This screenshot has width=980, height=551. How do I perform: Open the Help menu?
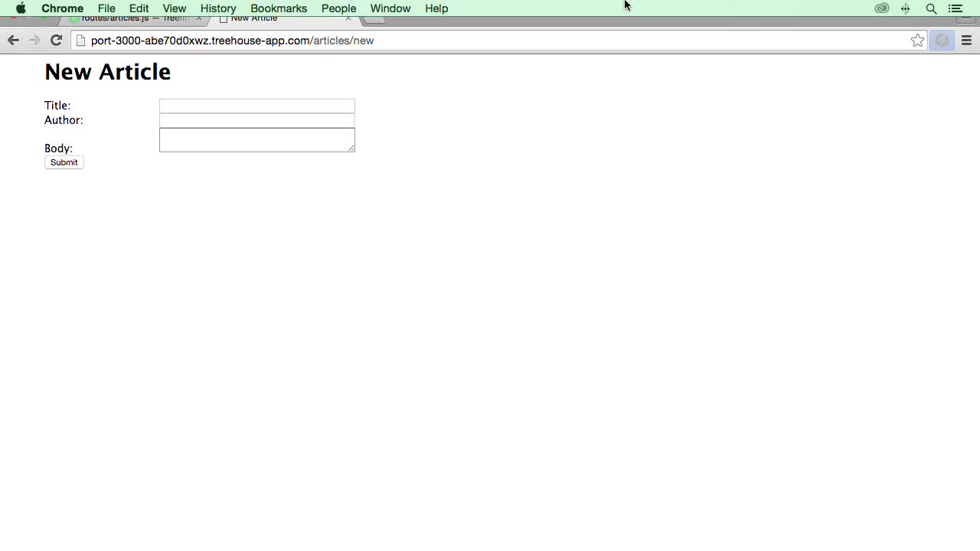pyautogui.click(x=436, y=8)
